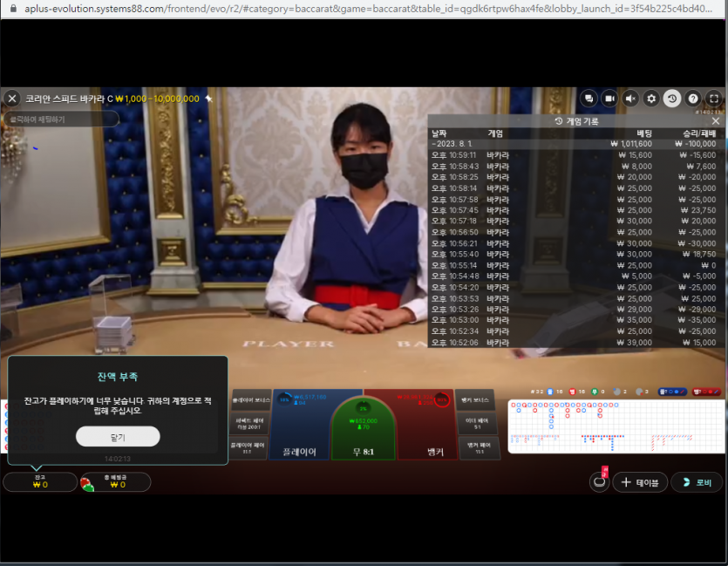Image resolution: width=728 pixels, height=566 pixels.
Task: Select the 무 8:1 tie bet
Action: pyautogui.click(x=363, y=429)
